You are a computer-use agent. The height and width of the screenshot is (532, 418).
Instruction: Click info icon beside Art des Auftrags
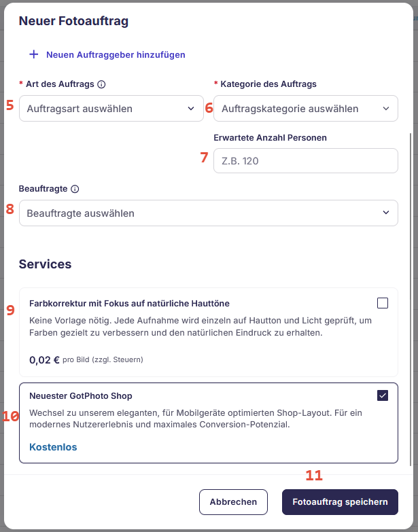coord(101,84)
